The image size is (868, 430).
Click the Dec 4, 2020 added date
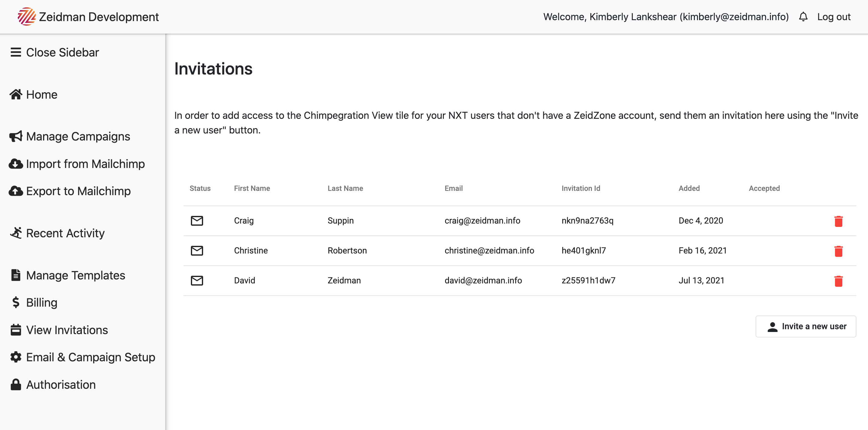701,221
